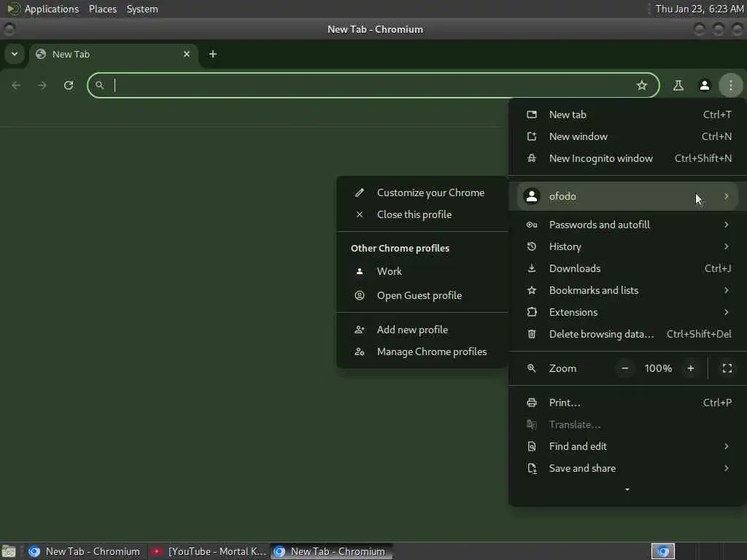This screenshot has width=747, height=560.
Task: Increase zoom with the plus button
Action: pyautogui.click(x=690, y=368)
